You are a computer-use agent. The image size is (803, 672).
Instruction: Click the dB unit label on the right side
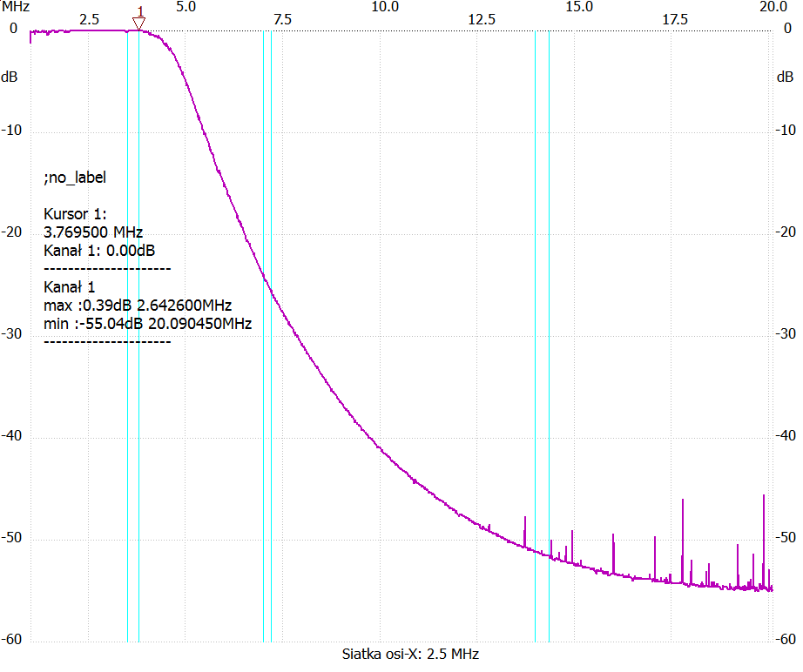pos(784,77)
